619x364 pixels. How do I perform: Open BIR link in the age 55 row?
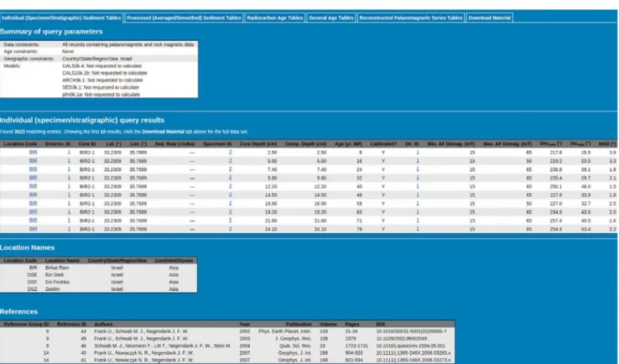tap(34, 203)
